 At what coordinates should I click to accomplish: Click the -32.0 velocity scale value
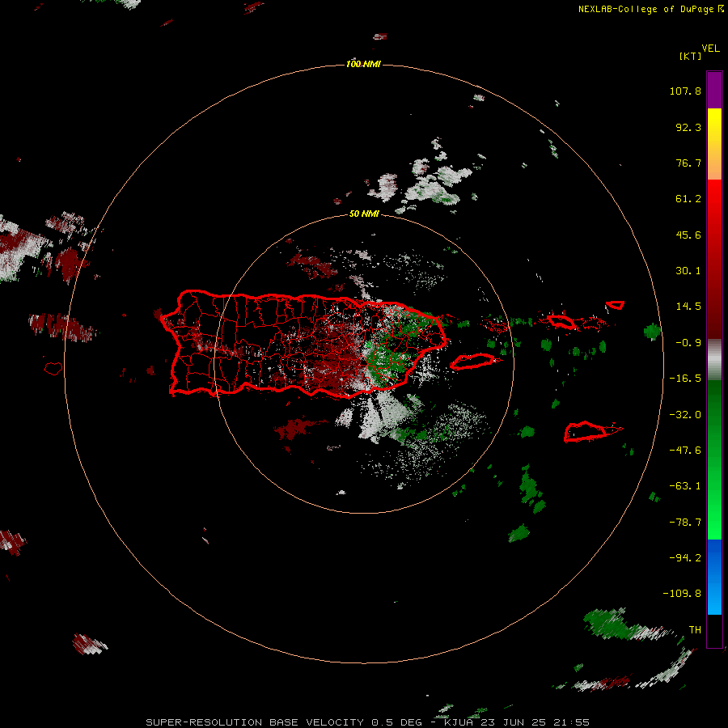685,415
